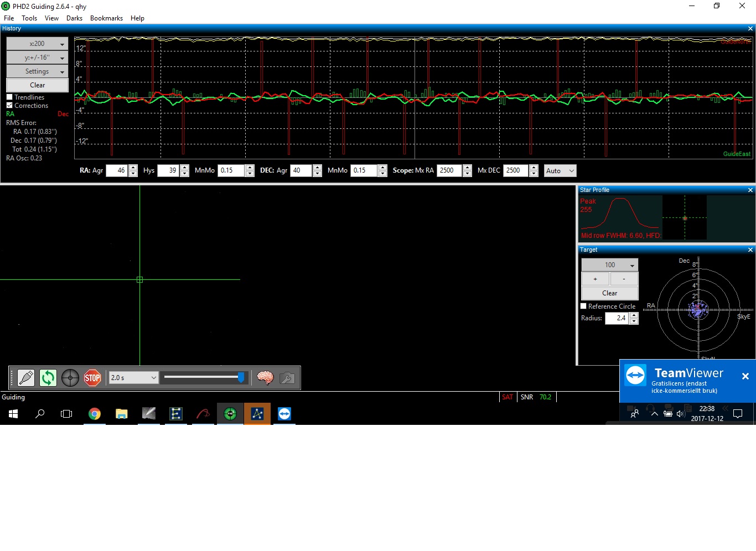The height and width of the screenshot is (551, 756).
Task: Open the x:200 history scale dropdown
Action: pos(37,44)
